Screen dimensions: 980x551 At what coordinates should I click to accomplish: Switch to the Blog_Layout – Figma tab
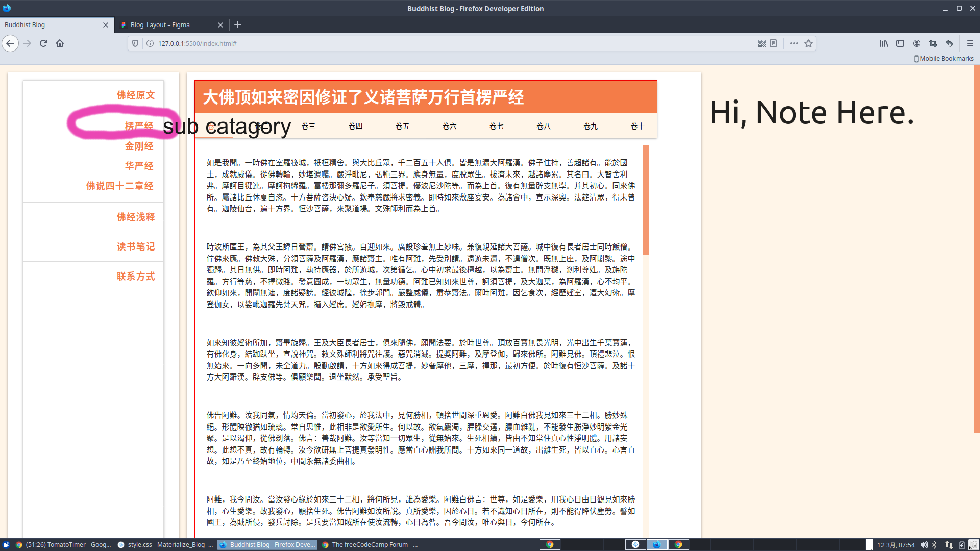click(x=160, y=24)
